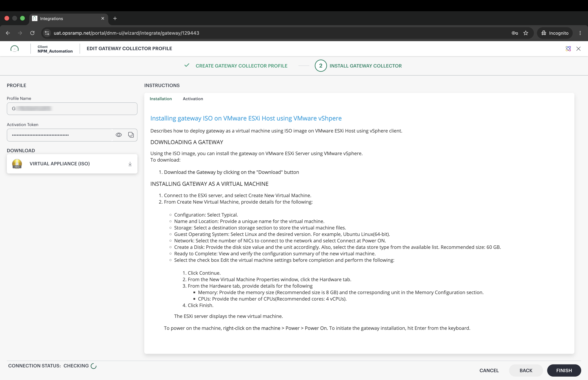Select the Integrations browser tab
Image resolution: width=588 pixels, height=380 pixels.
[x=69, y=19]
